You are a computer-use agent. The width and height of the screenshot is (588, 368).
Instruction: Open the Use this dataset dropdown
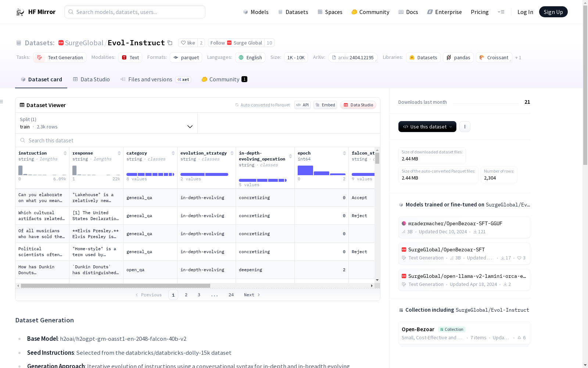click(427, 127)
